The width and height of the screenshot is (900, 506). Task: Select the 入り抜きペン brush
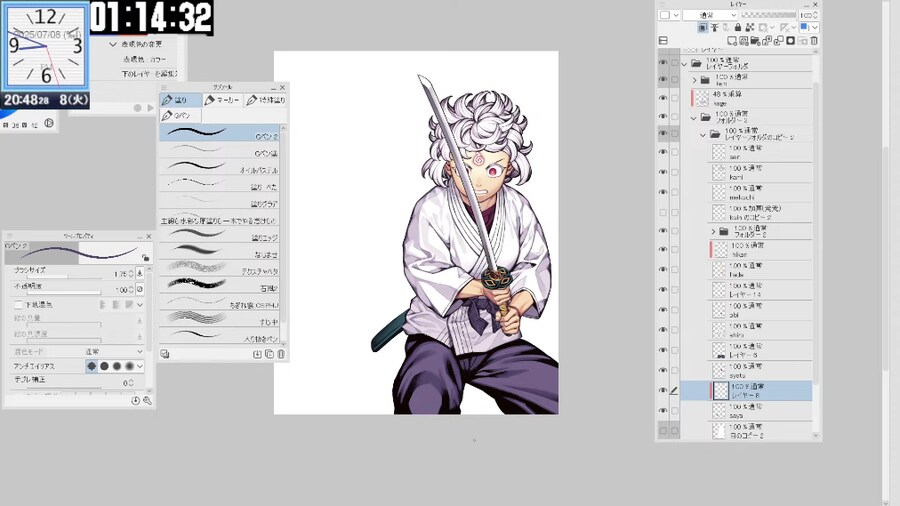click(x=219, y=335)
